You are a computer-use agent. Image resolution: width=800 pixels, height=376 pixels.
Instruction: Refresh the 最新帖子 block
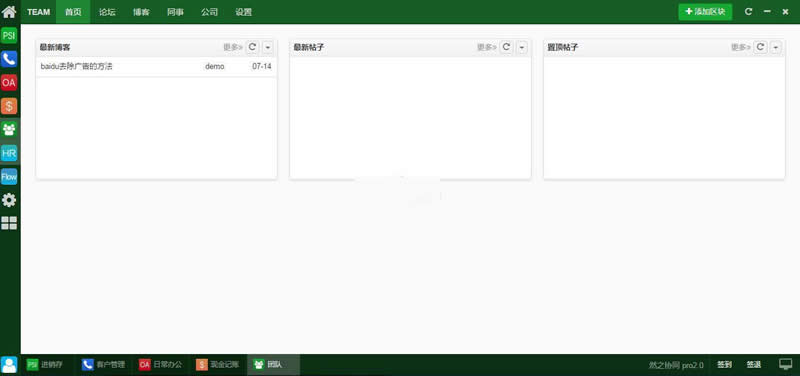[506, 47]
